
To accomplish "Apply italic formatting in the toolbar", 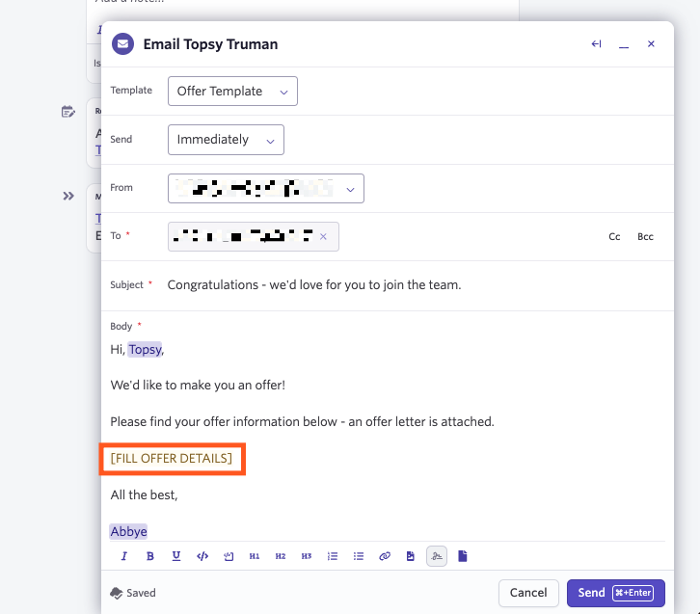I will click(124, 556).
